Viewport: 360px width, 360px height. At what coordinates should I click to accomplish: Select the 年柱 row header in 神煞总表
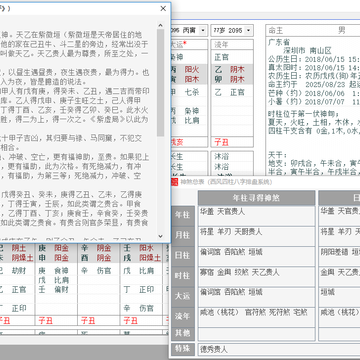182,215
